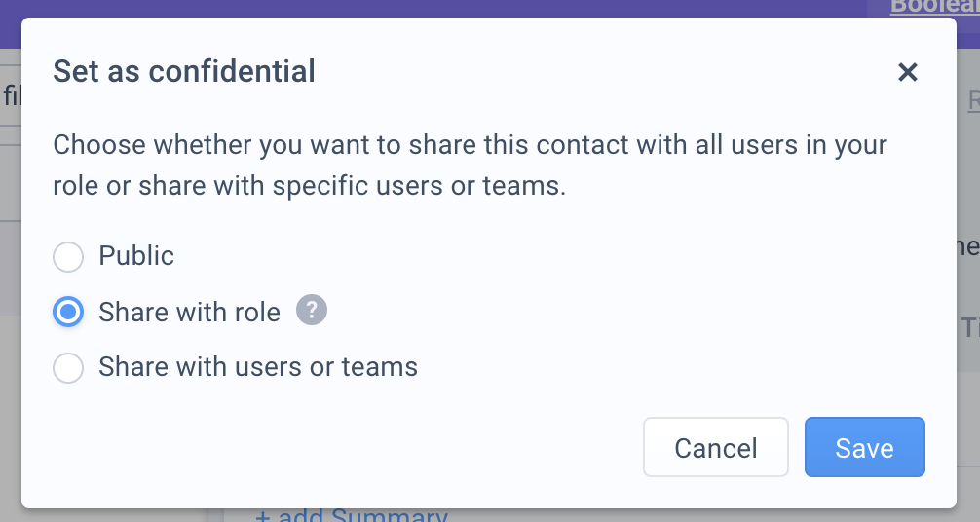
Task: Cancel the confidential dialog
Action: click(x=716, y=447)
